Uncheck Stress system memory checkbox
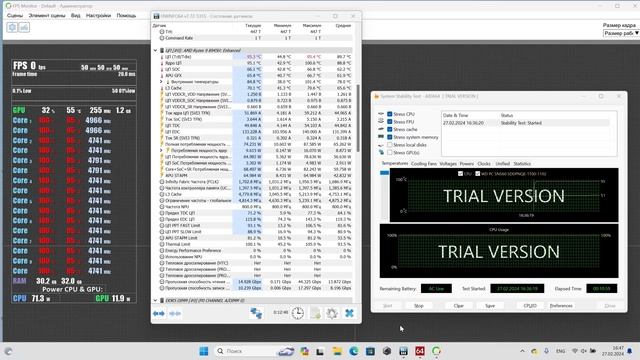This screenshot has height=360, width=640. (390, 137)
